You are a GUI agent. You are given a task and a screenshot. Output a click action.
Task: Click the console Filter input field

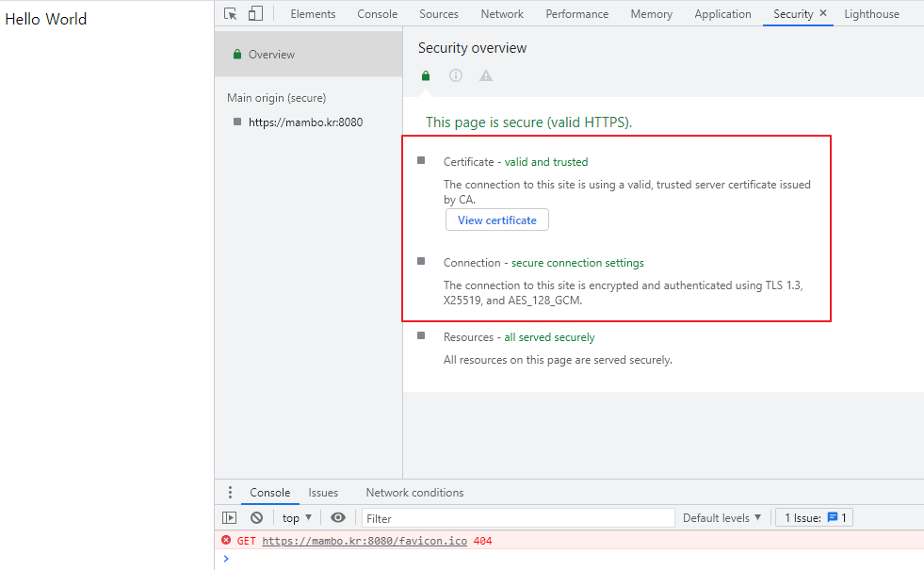[518, 518]
